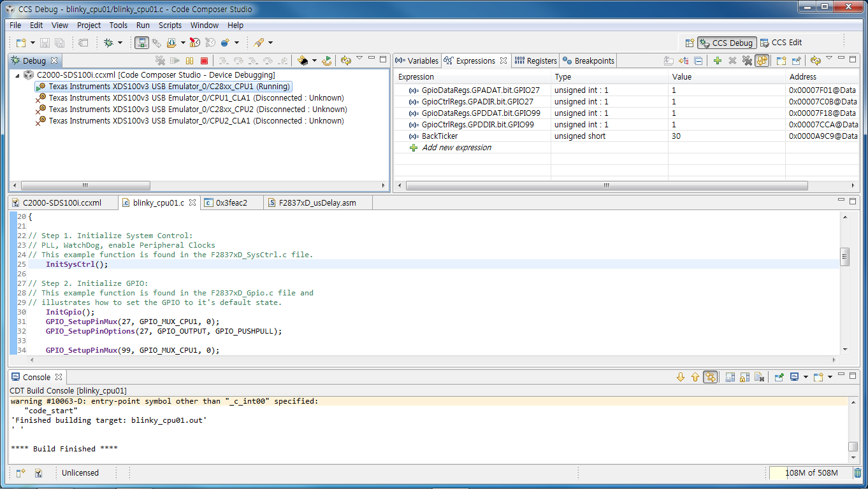Open the Project menu

[89, 25]
